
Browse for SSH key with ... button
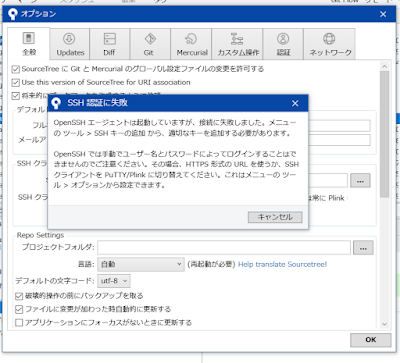click(x=360, y=181)
